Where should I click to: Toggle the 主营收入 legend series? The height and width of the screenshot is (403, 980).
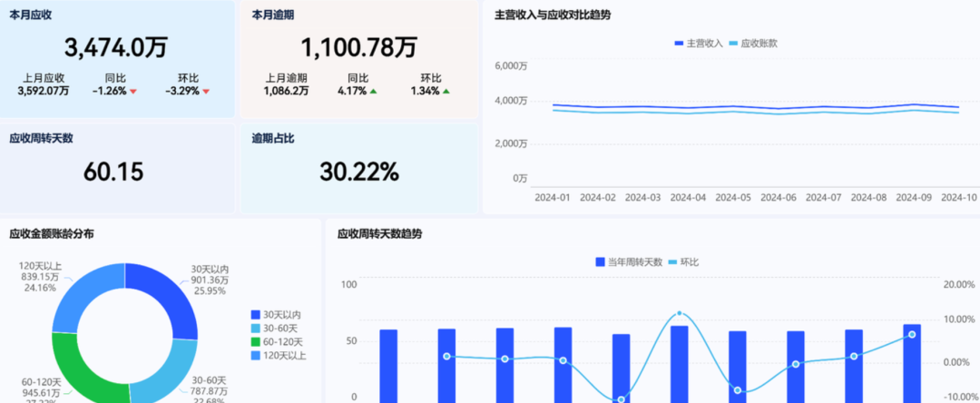(x=699, y=43)
